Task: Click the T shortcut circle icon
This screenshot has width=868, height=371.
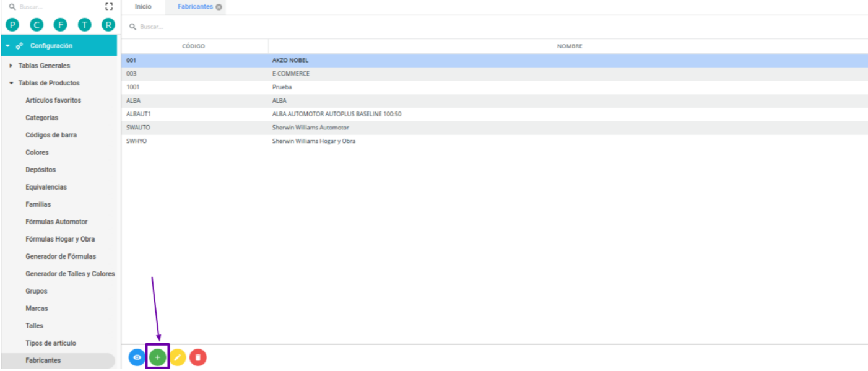Action: 84,25
